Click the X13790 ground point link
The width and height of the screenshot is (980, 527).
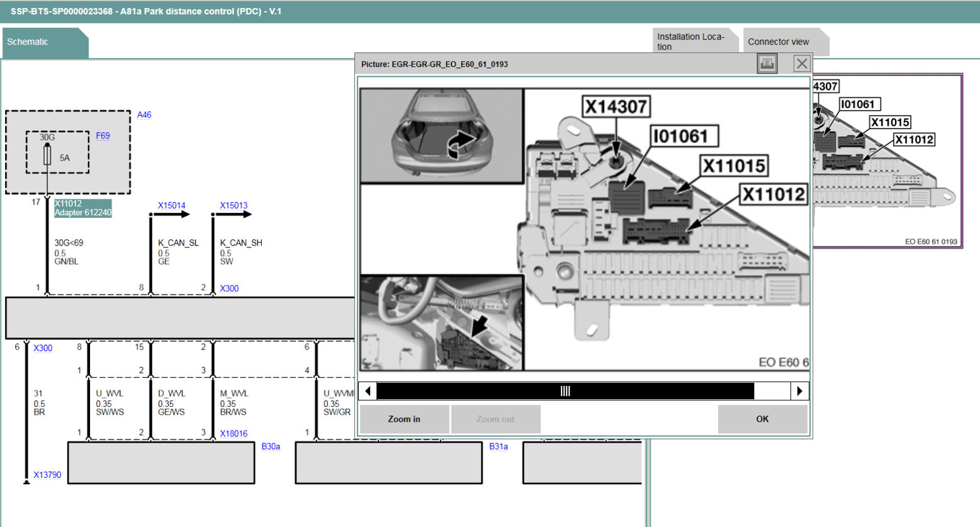[47, 475]
